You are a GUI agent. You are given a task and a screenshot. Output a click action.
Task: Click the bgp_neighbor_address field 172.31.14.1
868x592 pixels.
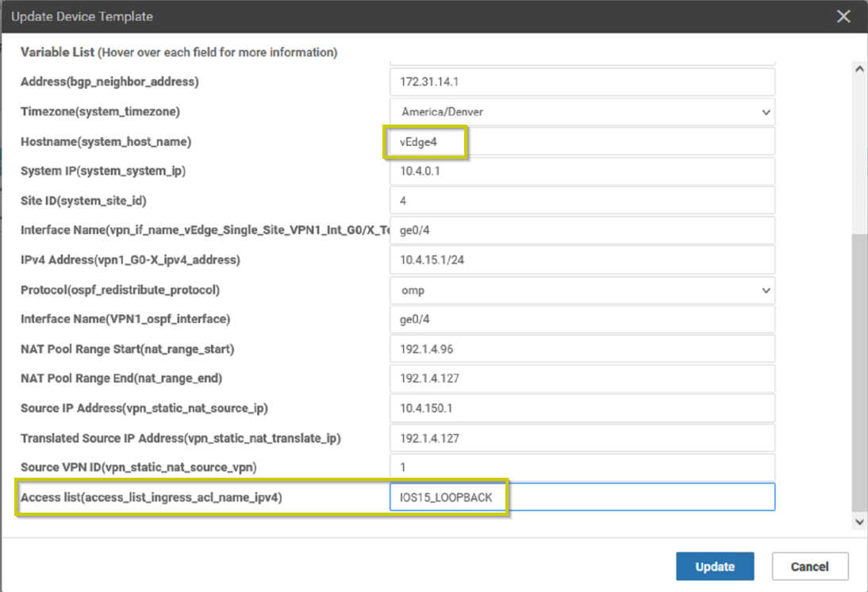tap(582, 82)
